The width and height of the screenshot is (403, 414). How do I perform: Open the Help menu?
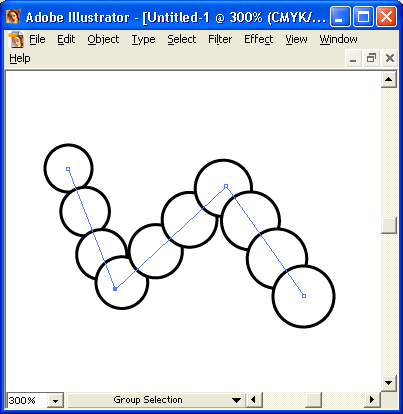tap(20, 59)
